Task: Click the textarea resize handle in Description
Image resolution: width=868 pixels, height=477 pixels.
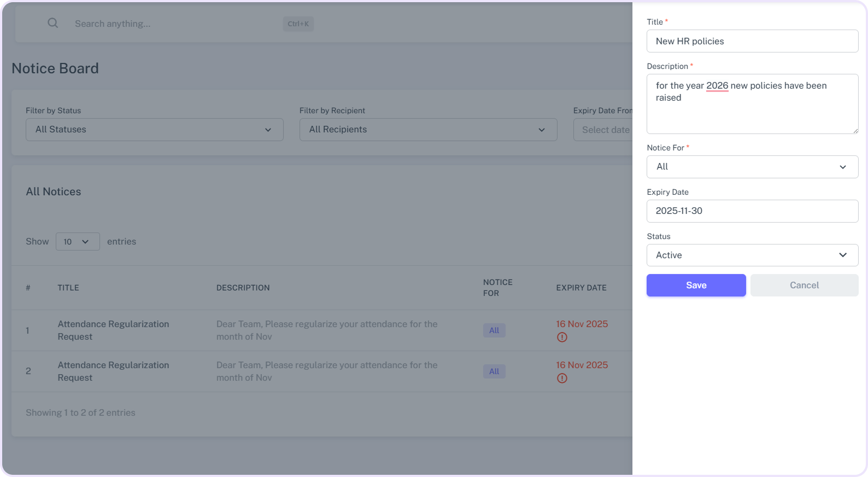Action: (x=855, y=130)
